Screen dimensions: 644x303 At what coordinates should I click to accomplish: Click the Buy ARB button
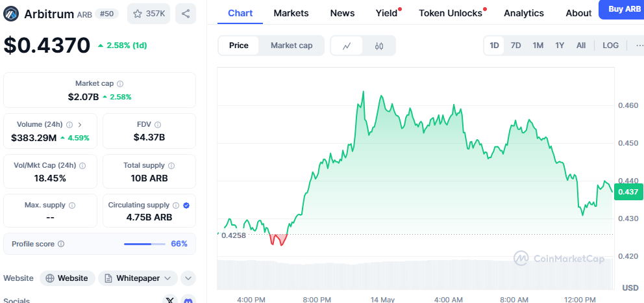623,9
